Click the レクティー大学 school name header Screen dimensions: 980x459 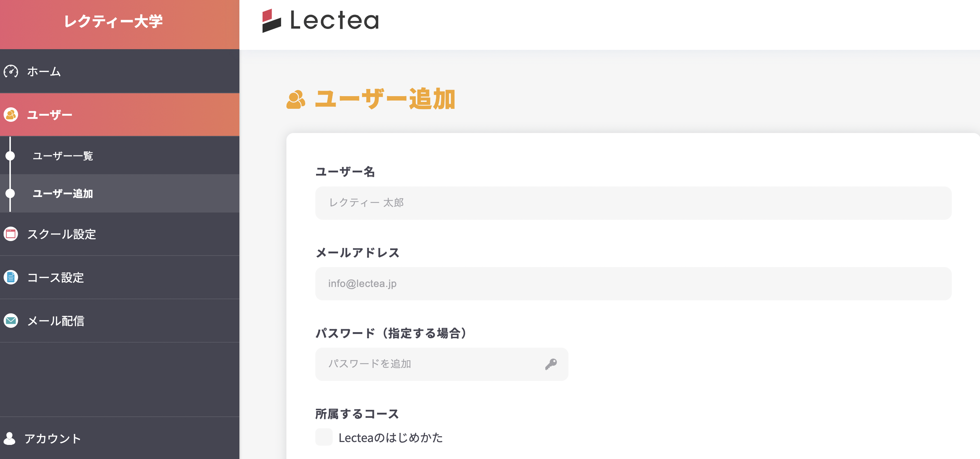(114, 21)
